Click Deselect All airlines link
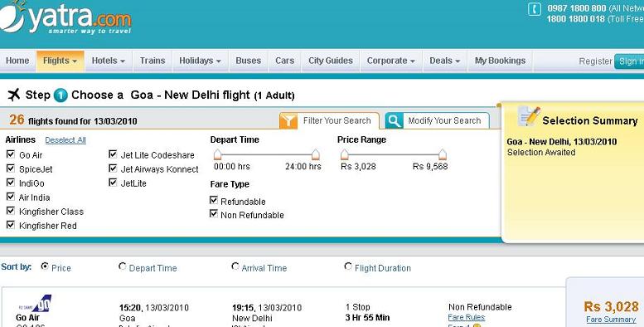This screenshot has height=327, width=644. [65, 140]
